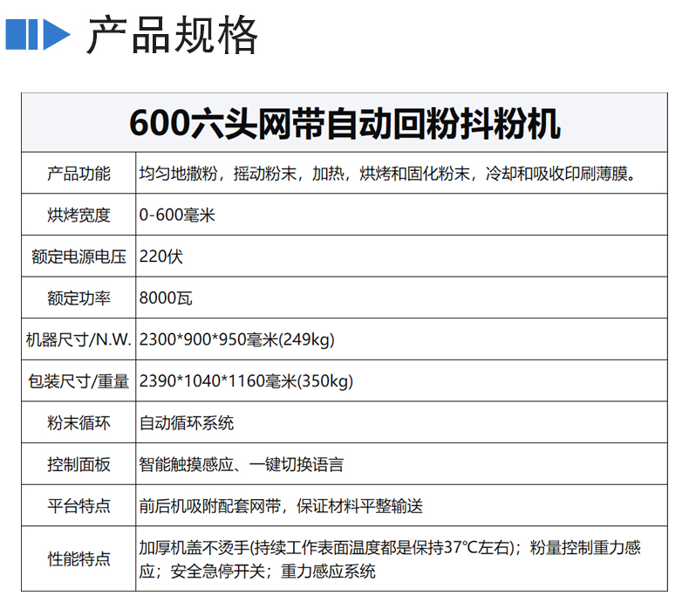
Task: Click the 控制面板 row label
Action: click(78, 464)
